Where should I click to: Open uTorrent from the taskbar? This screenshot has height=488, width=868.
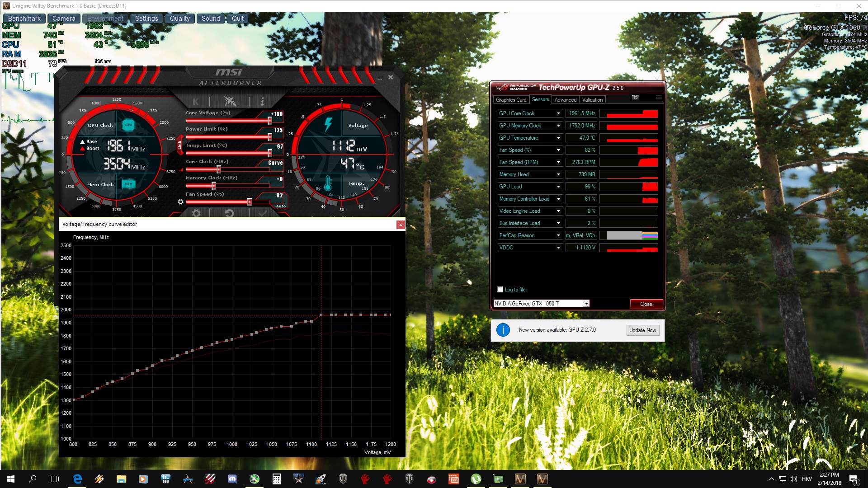[x=476, y=479]
